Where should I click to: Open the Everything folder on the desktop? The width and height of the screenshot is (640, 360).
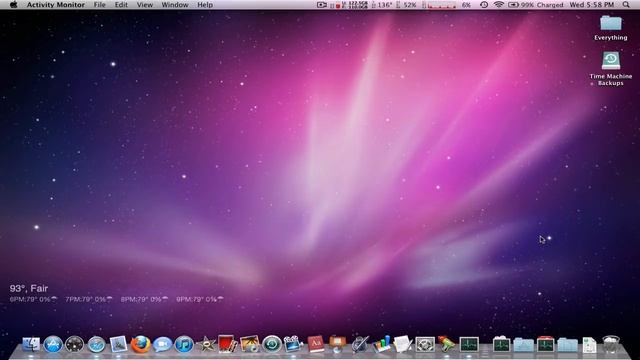(x=611, y=23)
